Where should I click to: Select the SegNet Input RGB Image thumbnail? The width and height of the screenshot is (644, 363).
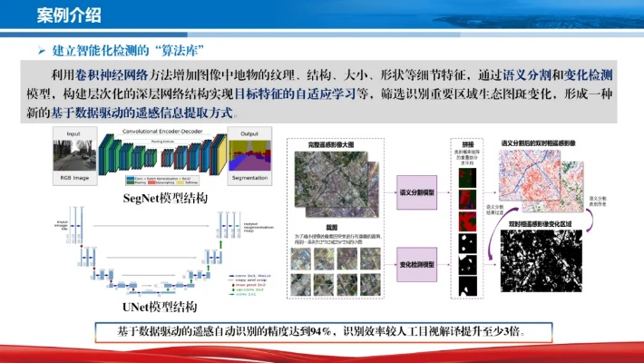(x=74, y=156)
